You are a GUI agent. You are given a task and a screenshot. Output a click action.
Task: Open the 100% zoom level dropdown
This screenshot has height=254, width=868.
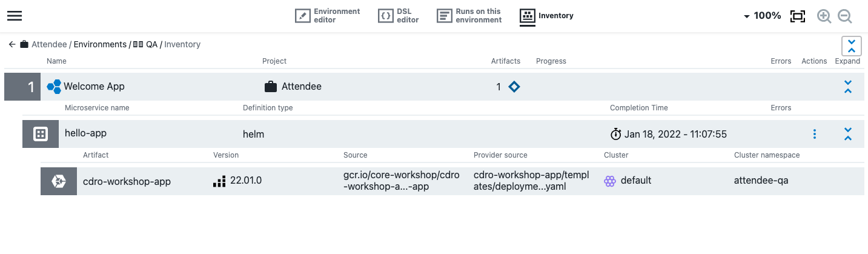[762, 16]
